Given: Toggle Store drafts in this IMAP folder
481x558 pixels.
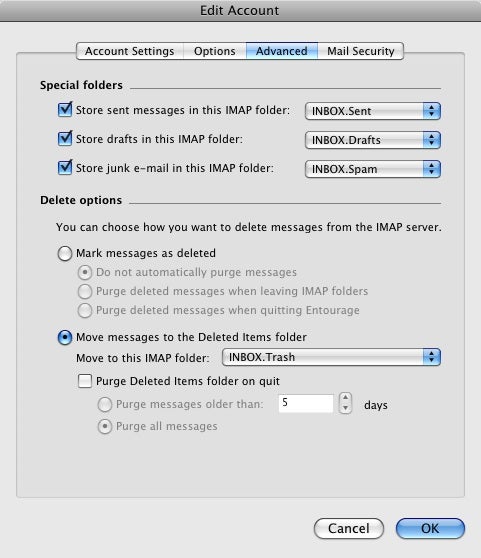Looking at the screenshot, I should coord(65,139).
